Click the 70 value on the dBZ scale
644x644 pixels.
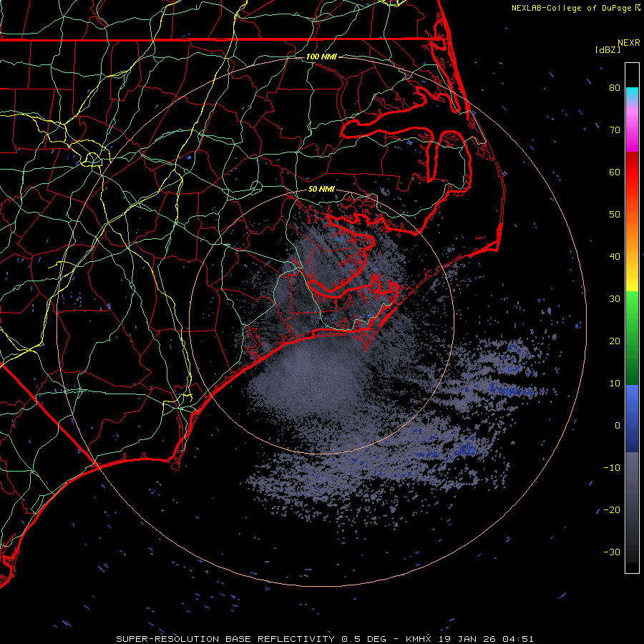click(x=615, y=130)
